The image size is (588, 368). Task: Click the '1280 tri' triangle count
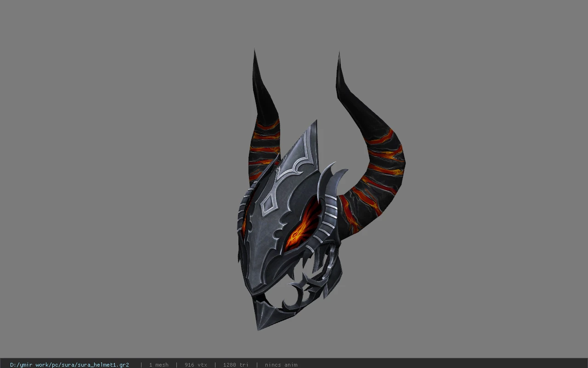(x=236, y=365)
